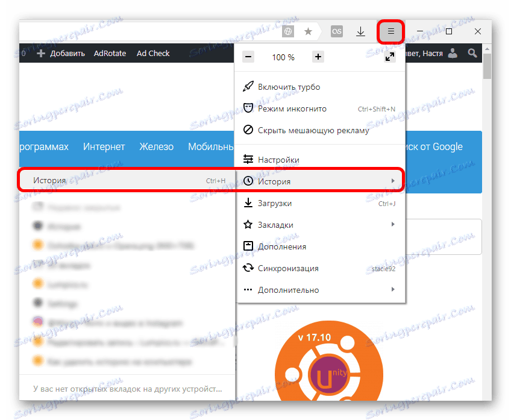Open AdRotate in admin bar
The height and width of the screenshot is (420, 511).
click(x=110, y=54)
